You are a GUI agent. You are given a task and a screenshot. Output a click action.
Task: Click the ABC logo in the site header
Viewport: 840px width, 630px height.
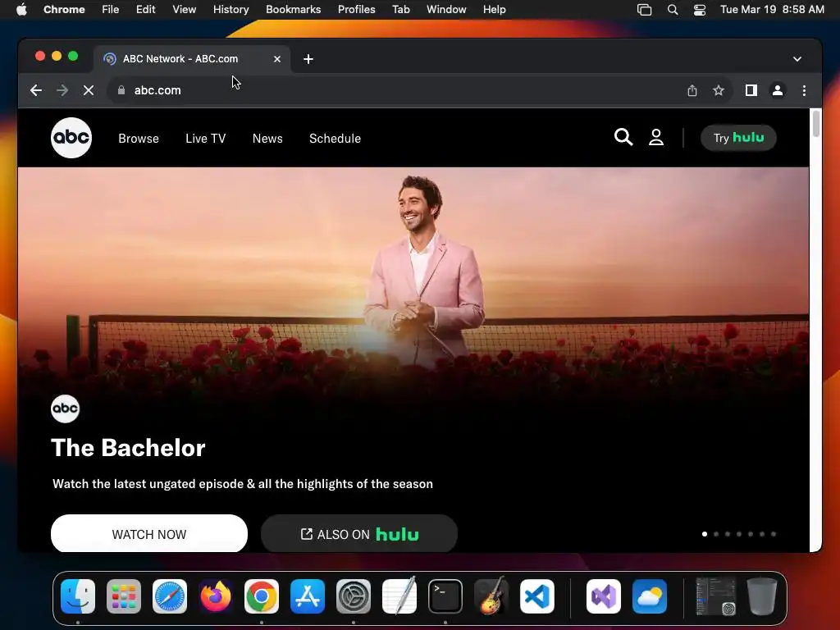[x=71, y=138]
